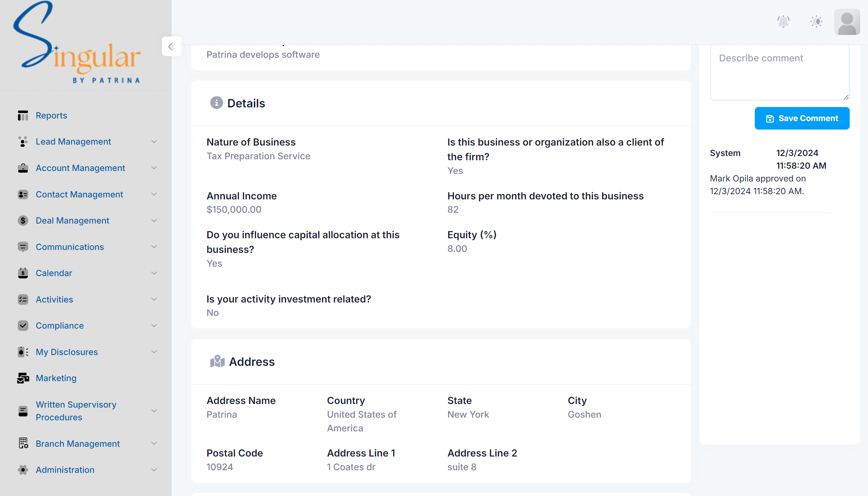Click the Save Comment button
The width and height of the screenshot is (868, 496).
click(x=802, y=118)
